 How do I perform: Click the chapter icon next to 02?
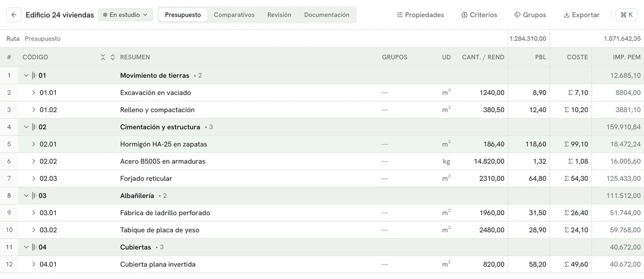34,127
